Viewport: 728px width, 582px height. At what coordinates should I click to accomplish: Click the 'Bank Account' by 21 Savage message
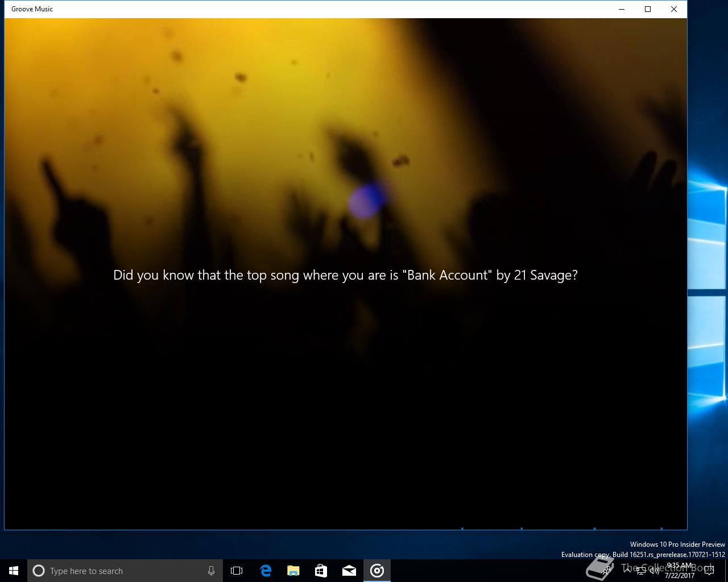pyautogui.click(x=345, y=275)
